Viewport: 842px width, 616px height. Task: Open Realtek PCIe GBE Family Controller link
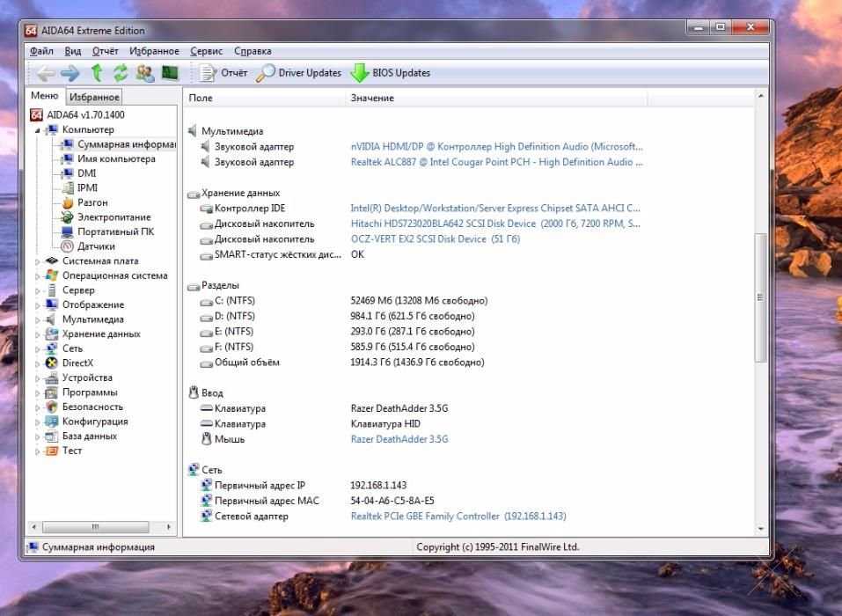[458, 517]
